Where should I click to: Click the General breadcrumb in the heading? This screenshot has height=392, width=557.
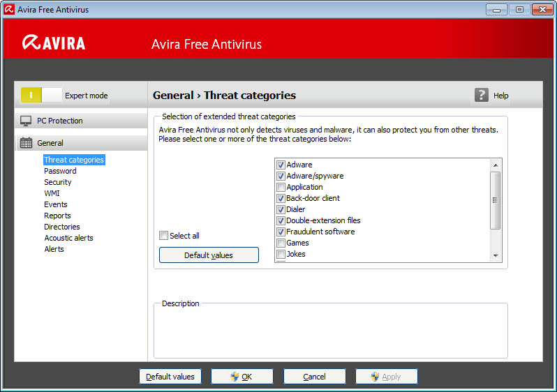pos(173,95)
